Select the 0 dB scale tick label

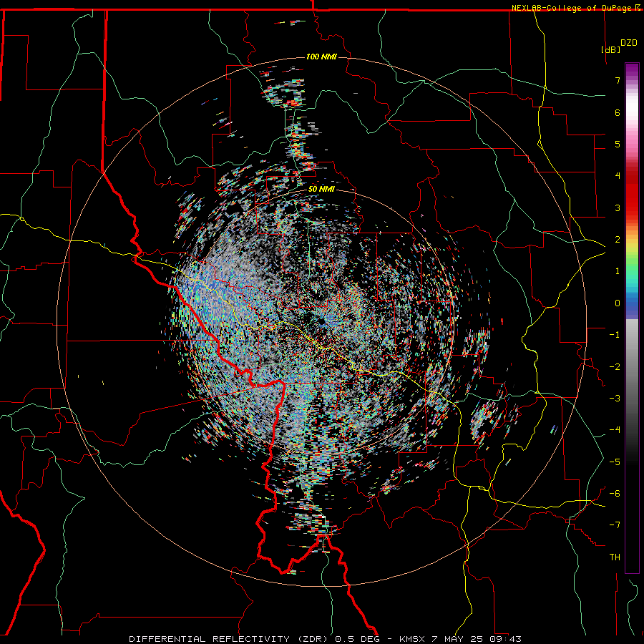[x=618, y=303]
